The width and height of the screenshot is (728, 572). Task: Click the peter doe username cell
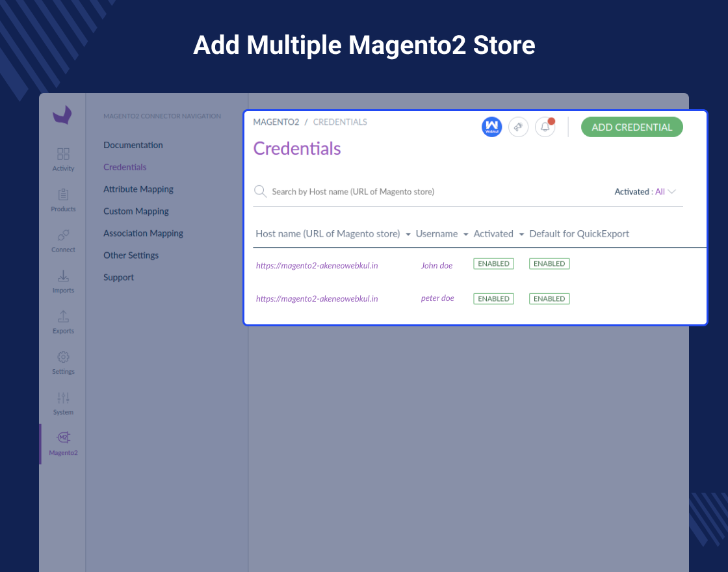coord(437,298)
